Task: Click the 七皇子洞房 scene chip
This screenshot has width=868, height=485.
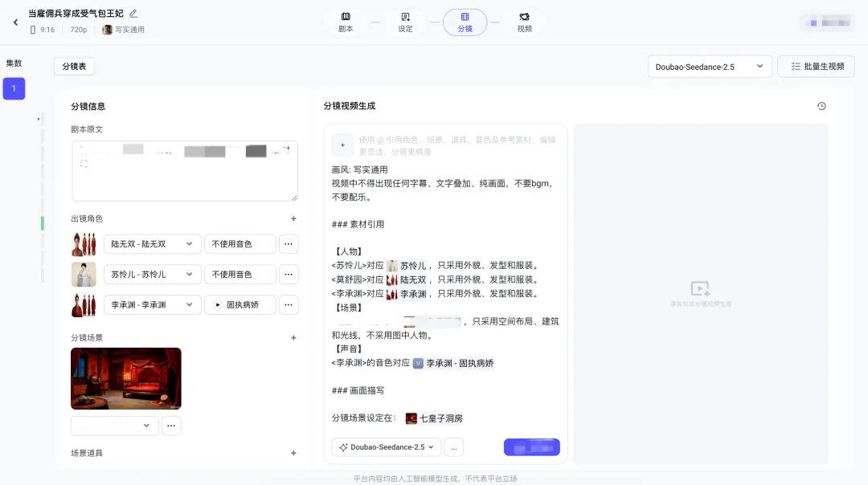Action: (435, 418)
